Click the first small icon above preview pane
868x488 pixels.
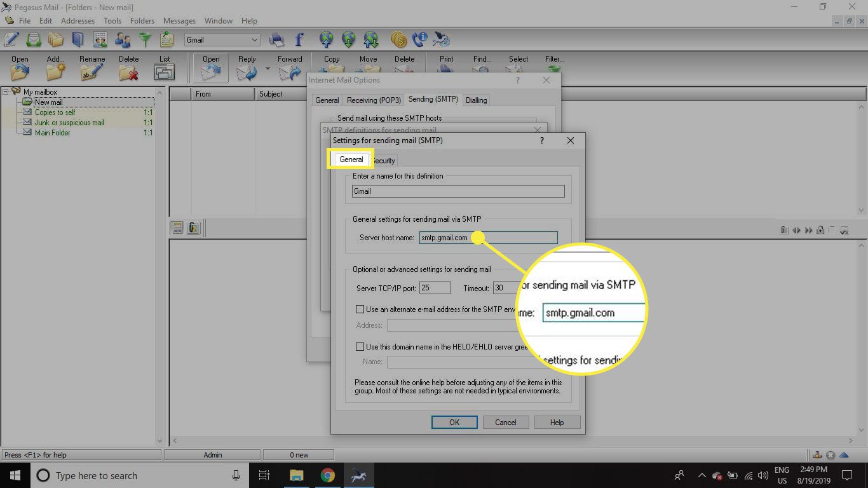point(178,227)
